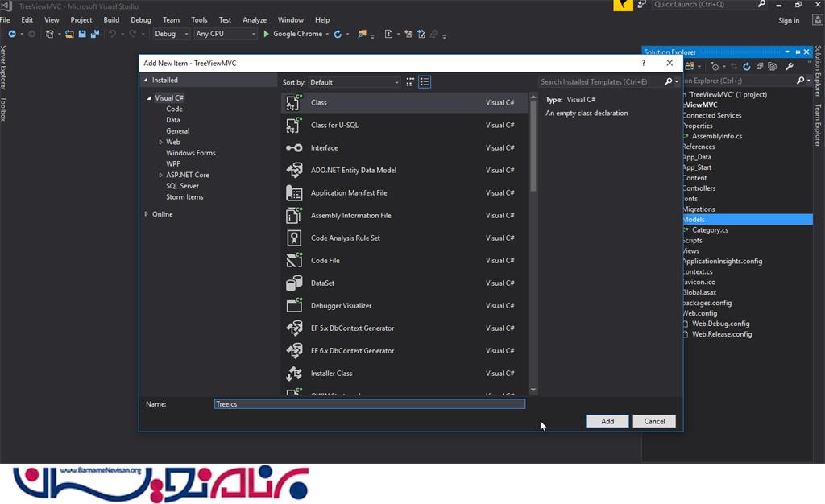The image size is (825, 504).
Task: Click the Cancel button
Action: [654, 422]
